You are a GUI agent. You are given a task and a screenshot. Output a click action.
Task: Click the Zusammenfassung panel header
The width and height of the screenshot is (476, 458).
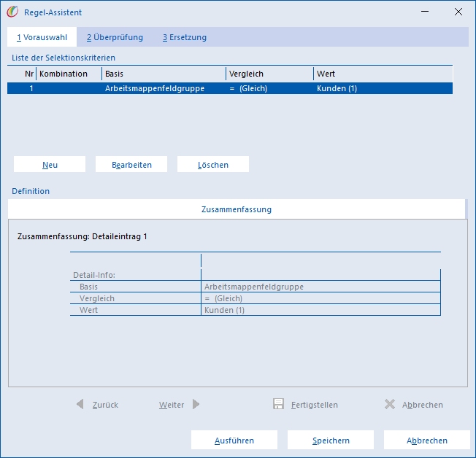coord(237,209)
